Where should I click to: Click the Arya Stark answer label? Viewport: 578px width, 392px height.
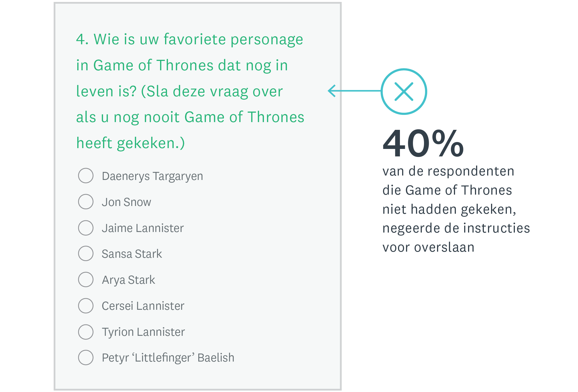[x=129, y=280]
